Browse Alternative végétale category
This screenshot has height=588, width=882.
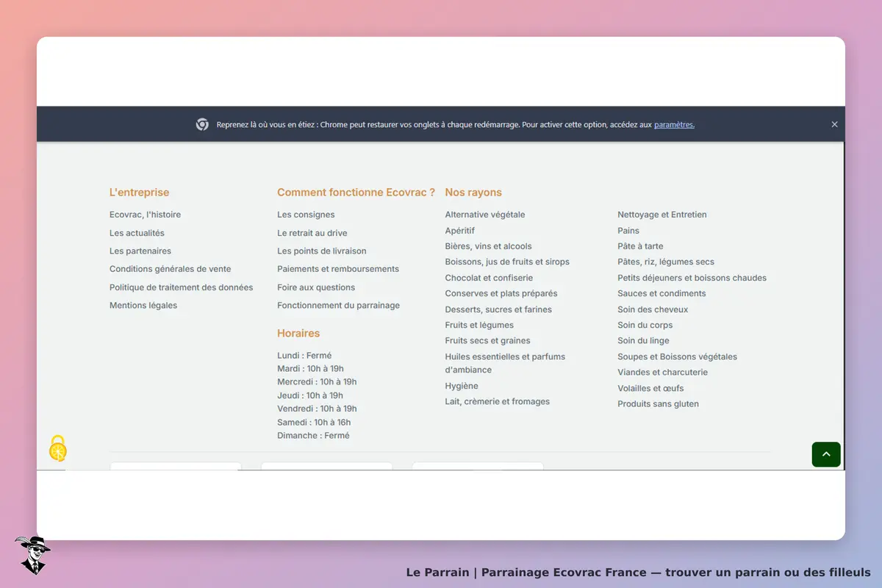pos(485,215)
